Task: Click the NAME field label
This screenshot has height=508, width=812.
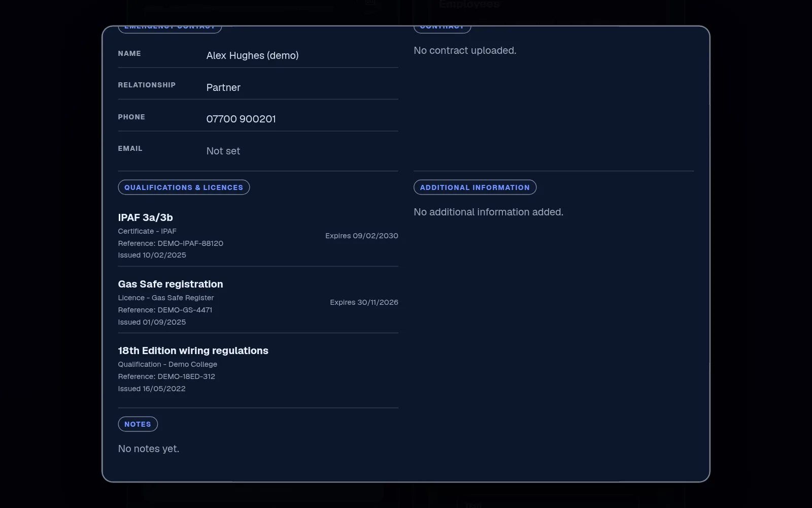Action: click(x=129, y=53)
